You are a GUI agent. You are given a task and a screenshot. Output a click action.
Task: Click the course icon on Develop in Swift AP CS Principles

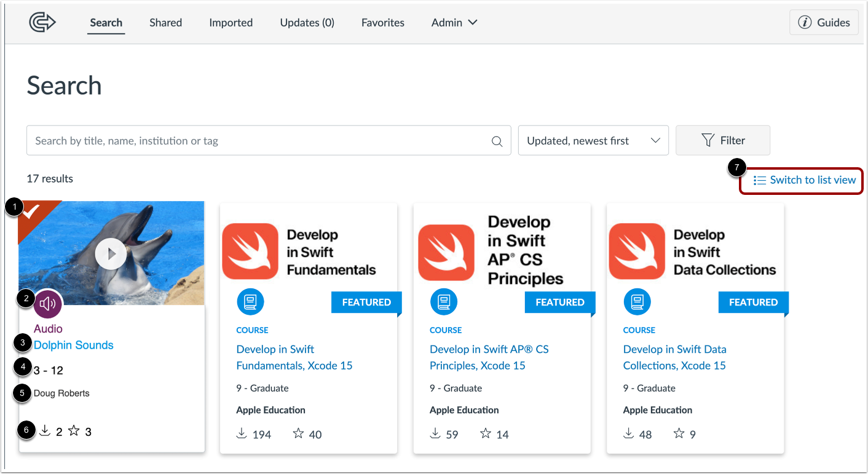[x=444, y=301]
